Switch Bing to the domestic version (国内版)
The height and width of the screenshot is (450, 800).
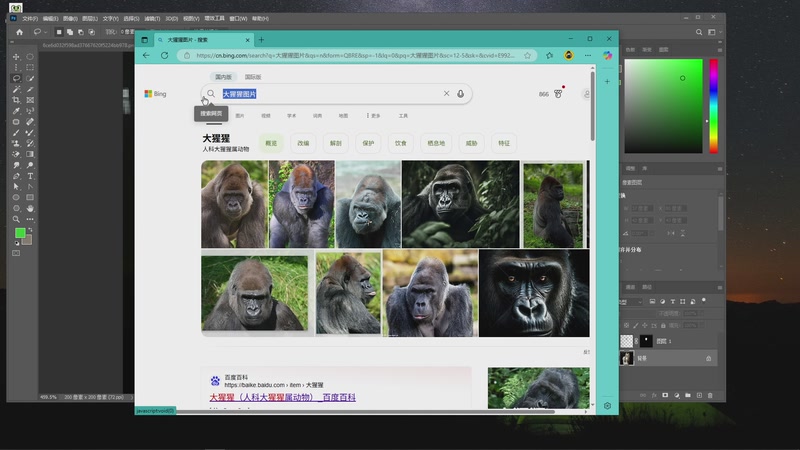pos(223,77)
